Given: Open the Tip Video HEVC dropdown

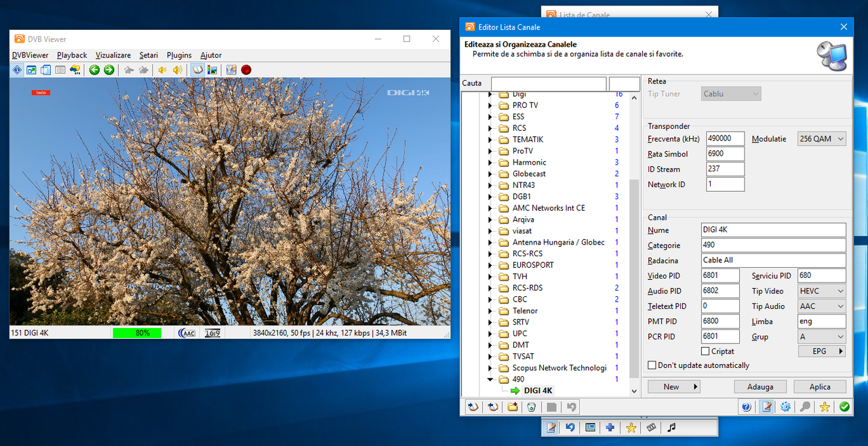Looking at the screenshot, I should tap(822, 291).
